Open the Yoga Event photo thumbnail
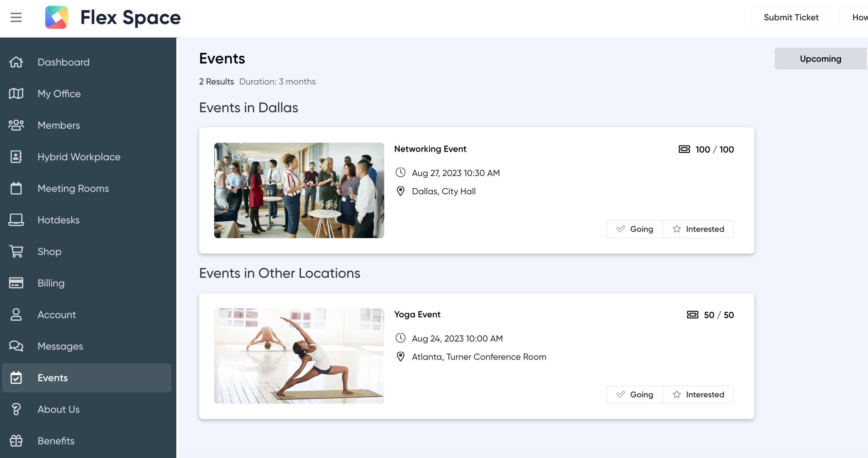The width and height of the screenshot is (868, 458). point(299,356)
